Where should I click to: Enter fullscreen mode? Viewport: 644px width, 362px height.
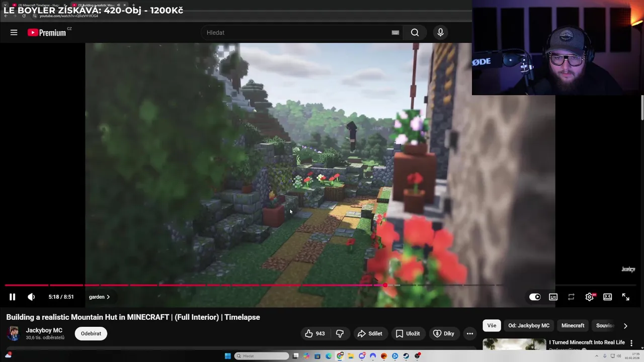(625, 297)
